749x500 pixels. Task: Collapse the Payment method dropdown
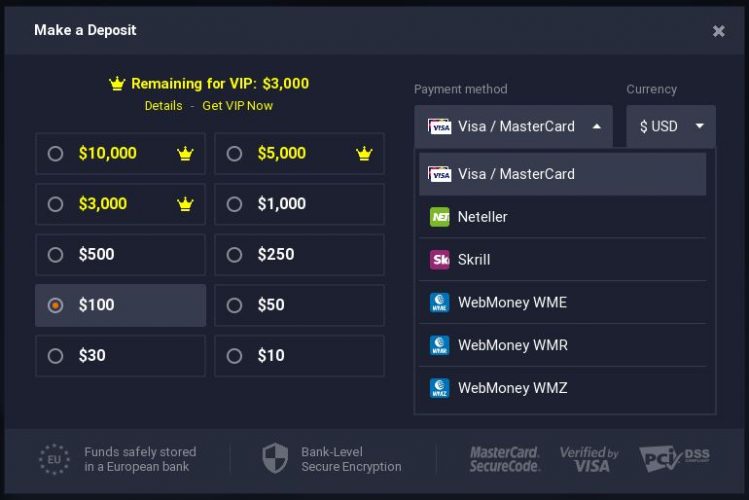(514, 127)
